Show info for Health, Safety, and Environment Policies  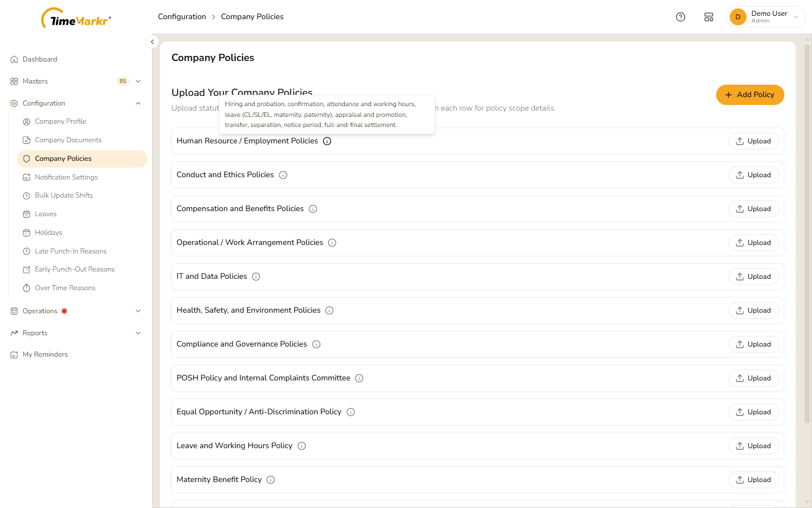click(329, 310)
